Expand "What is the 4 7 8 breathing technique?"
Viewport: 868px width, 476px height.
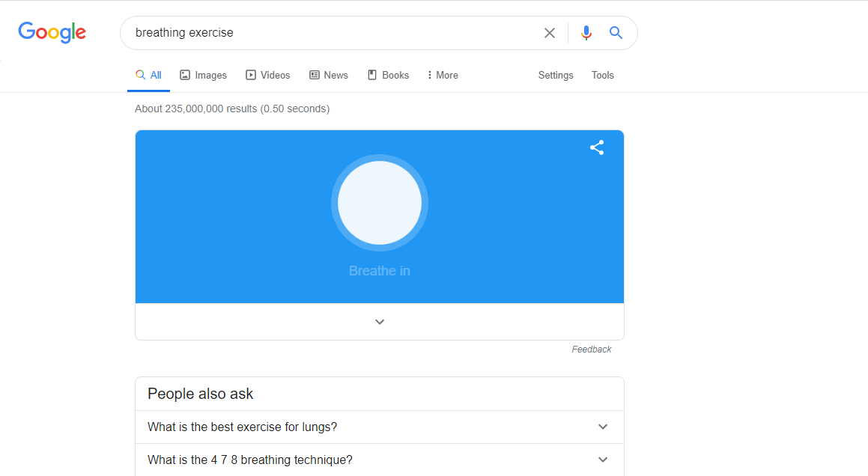pos(603,460)
